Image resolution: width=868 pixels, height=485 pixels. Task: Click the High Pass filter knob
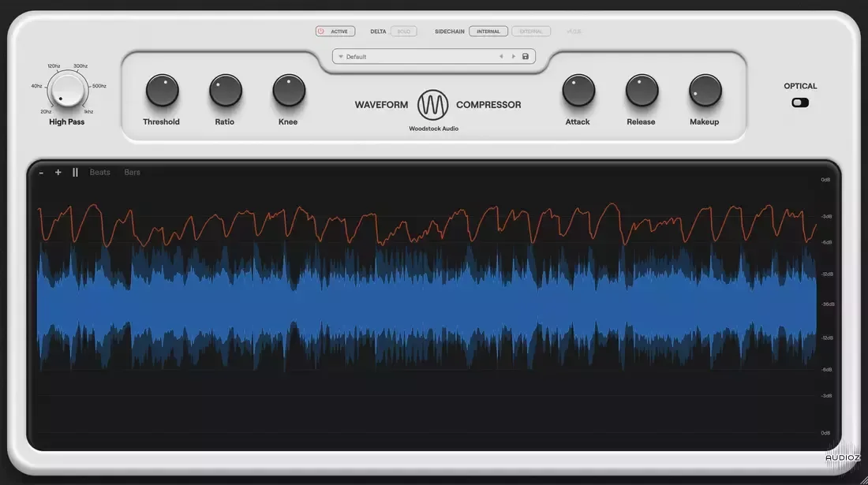click(x=68, y=90)
